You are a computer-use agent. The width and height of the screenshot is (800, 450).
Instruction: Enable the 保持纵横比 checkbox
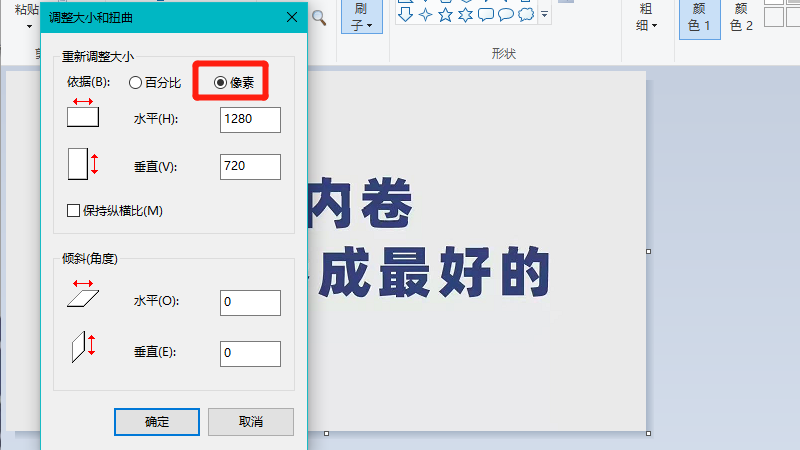[x=73, y=211]
